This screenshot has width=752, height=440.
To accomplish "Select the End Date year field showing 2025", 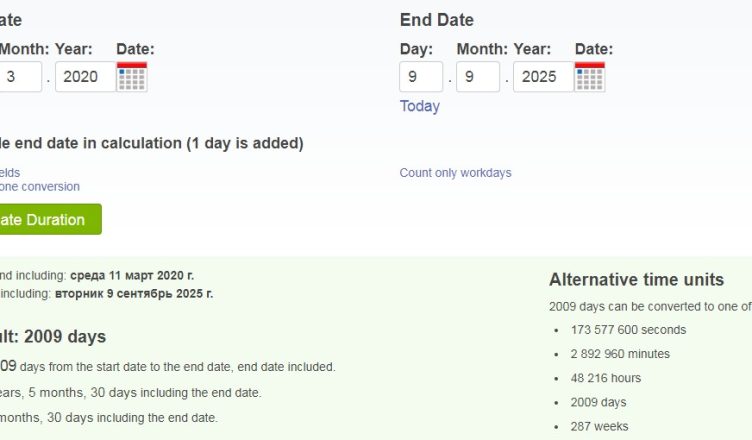I will (x=542, y=77).
